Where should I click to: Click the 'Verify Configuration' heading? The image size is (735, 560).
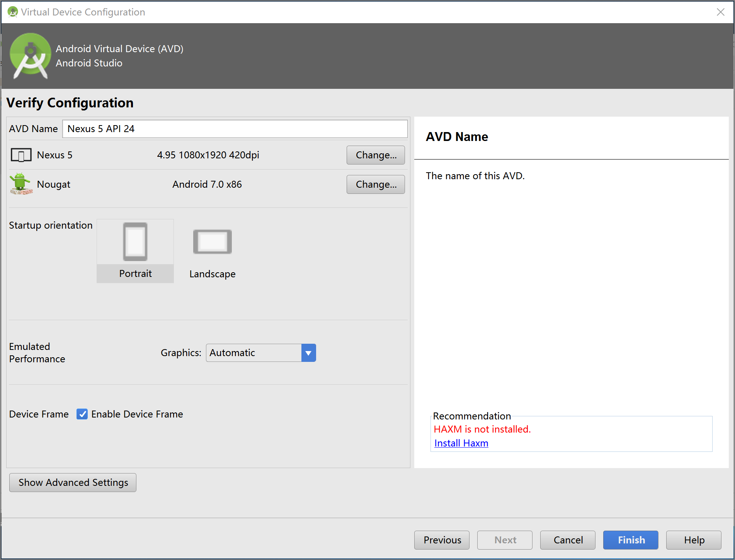tap(70, 103)
